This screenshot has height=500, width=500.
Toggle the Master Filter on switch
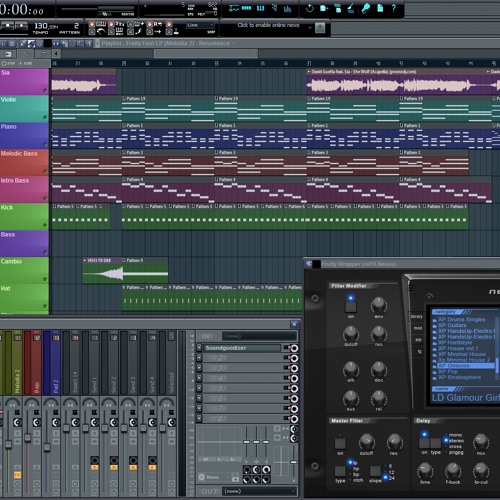click(340, 443)
